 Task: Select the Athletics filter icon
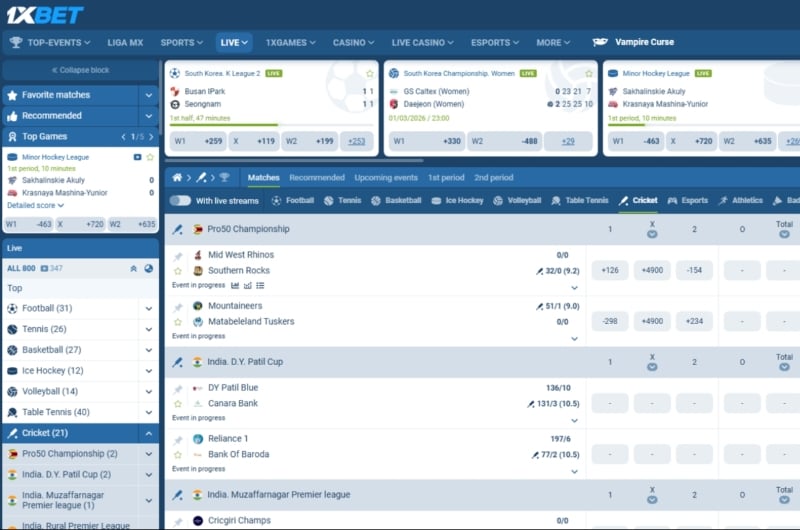pyautogui.click(x=723, y=200)
